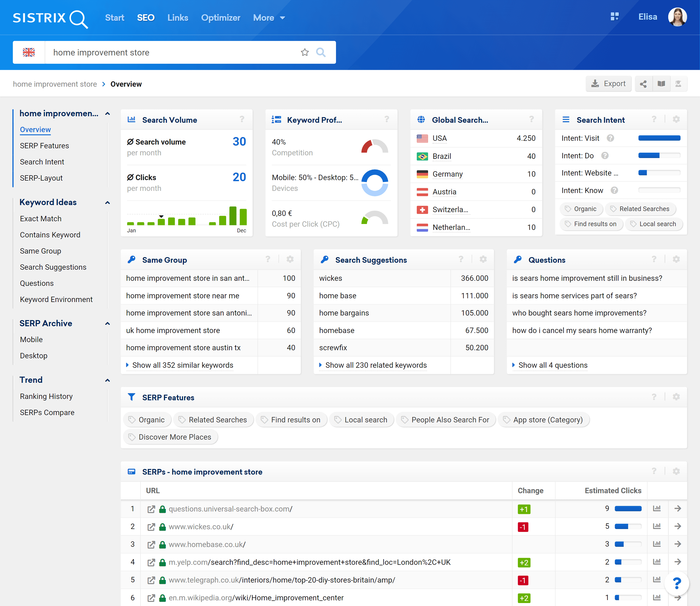The image size is (700, 606).
Task: Click the share icon next to Export
Action: [x=643, y=84]
